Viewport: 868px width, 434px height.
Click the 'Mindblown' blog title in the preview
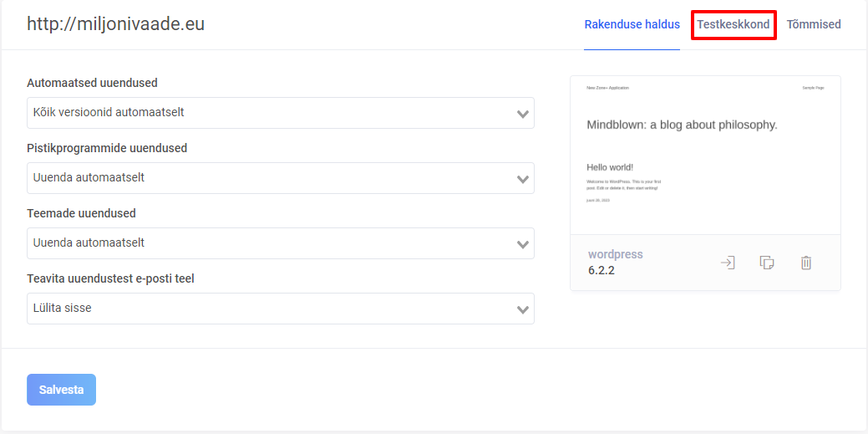pyautogui.click(x=682, y=125)
